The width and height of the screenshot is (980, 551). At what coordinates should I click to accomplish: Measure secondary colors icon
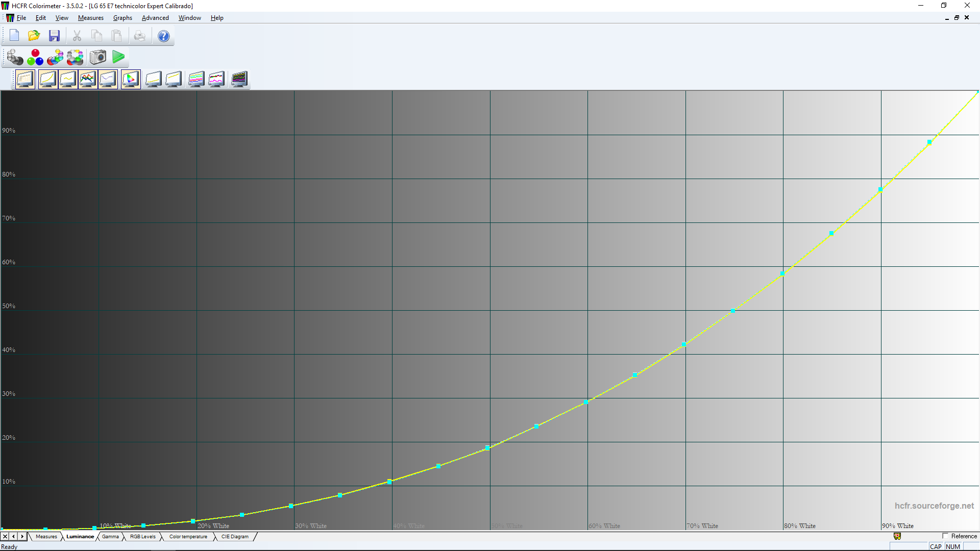point(55,58)
